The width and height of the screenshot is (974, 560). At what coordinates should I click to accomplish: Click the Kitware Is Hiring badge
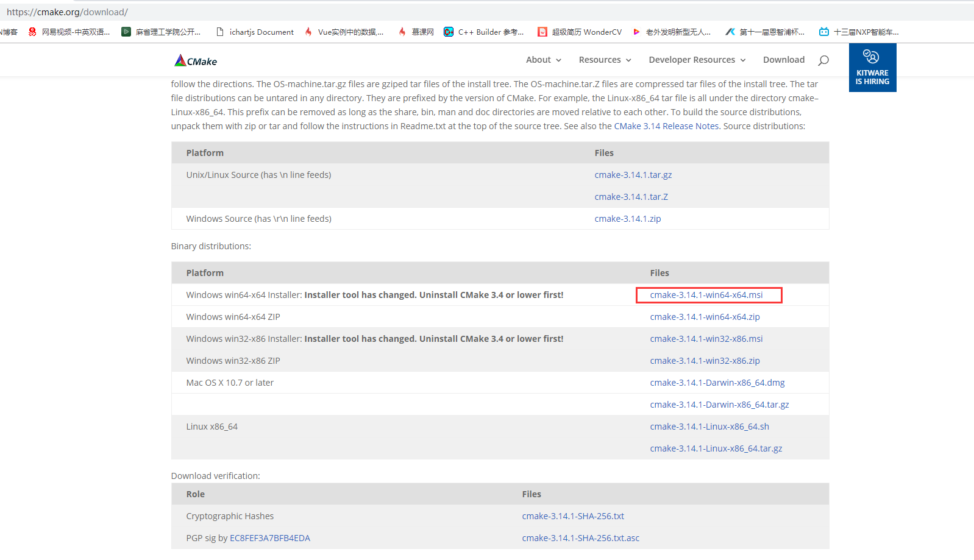coord(872,68)
